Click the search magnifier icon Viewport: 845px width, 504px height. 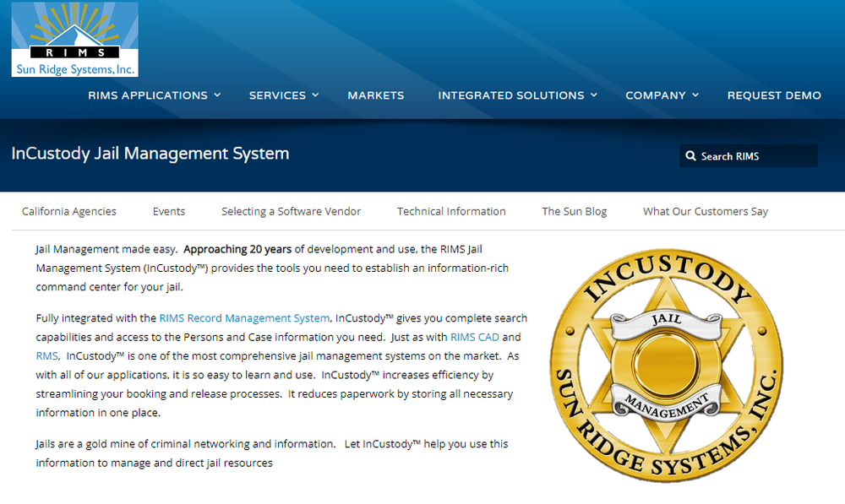click(690, 156)
